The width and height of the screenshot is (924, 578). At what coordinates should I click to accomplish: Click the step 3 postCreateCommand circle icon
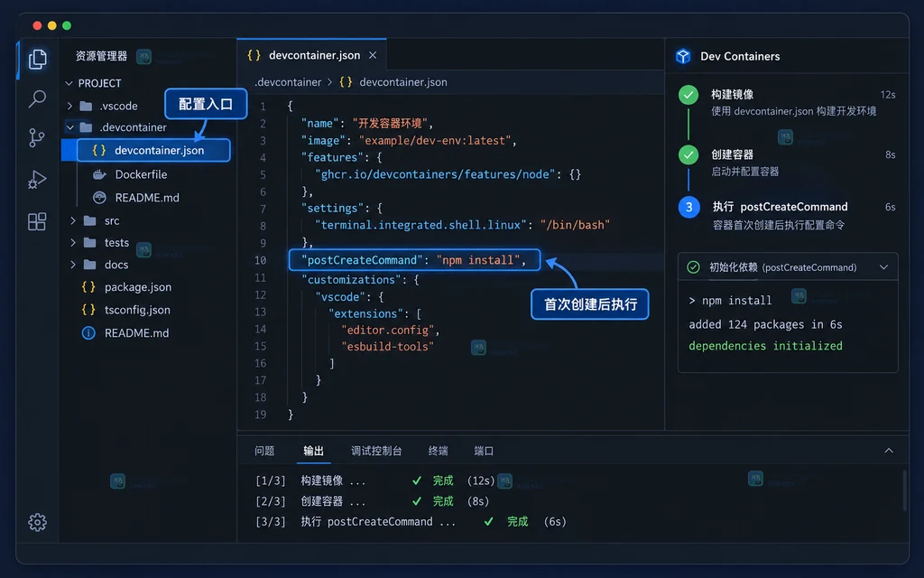tap(688, 207)
